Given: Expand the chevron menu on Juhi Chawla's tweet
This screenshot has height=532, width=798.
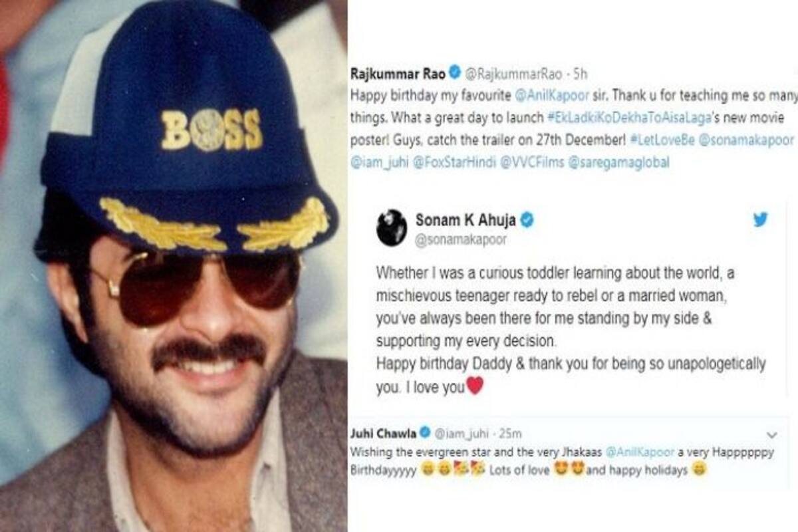Looking at the screenshot, I should (x=772, y=435).
